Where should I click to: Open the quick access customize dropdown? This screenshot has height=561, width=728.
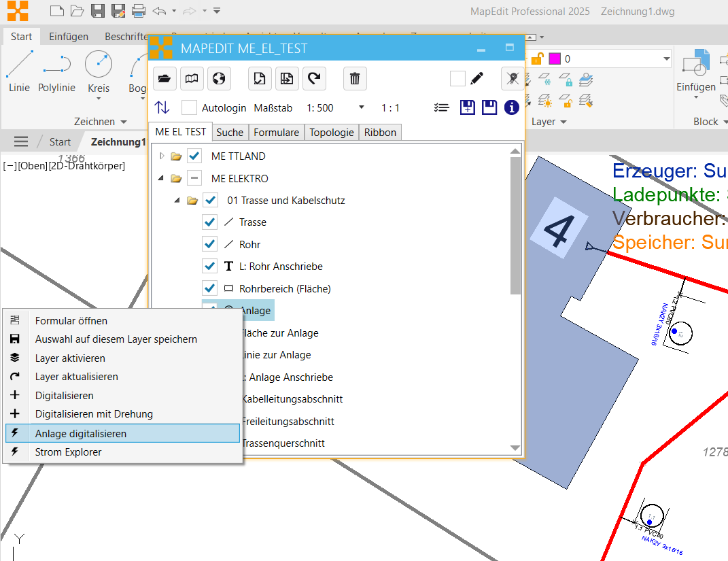tap(217, 11)
